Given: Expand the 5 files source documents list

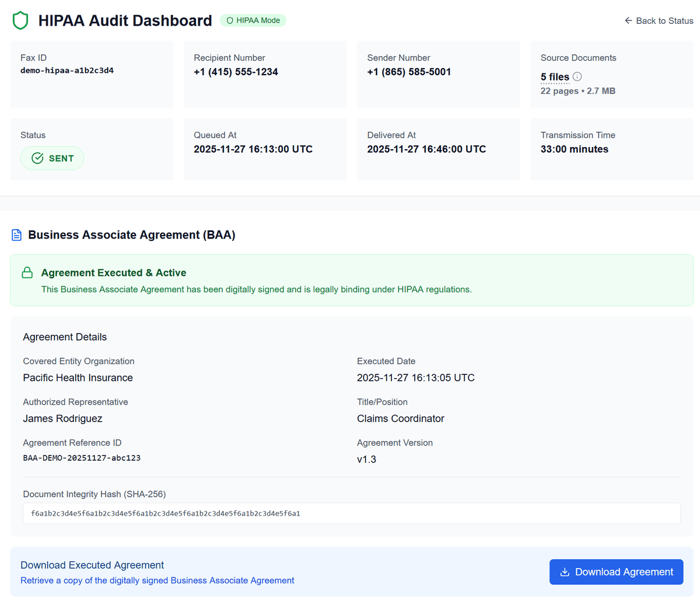Looking at the screenshot, I should pyautogui.click(x=555, y=76).
